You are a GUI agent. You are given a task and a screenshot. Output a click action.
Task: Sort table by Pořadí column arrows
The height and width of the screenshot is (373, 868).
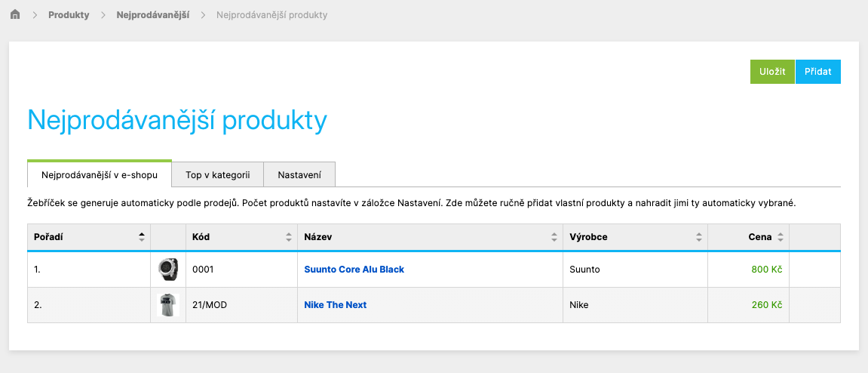point(142,237)
